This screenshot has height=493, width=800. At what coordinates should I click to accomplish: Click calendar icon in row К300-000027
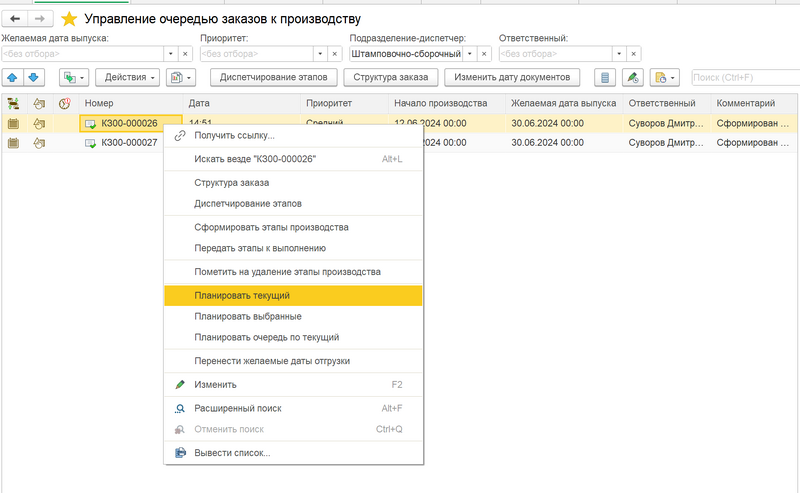13,143
